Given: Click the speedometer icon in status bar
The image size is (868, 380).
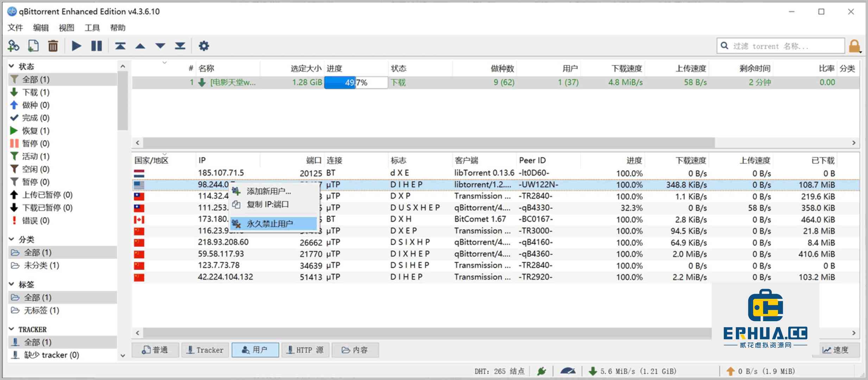Looking at the screenshot, I should (568, 370).
